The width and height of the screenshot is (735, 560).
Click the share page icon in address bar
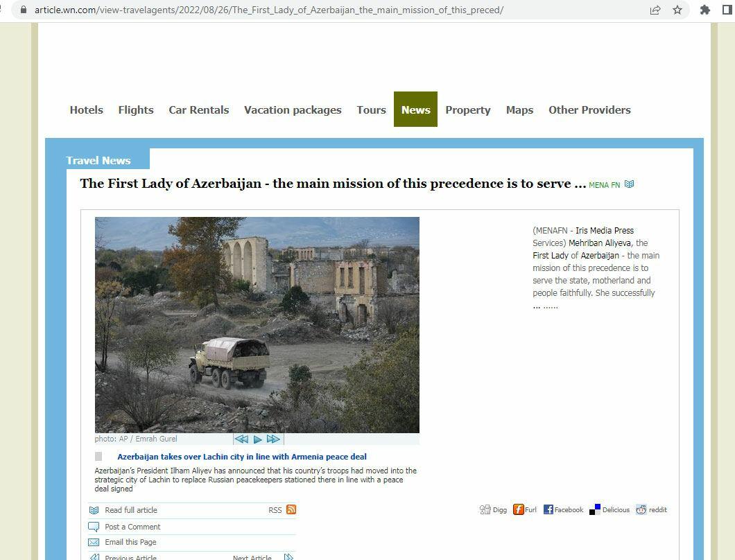(x=655, y=10)
